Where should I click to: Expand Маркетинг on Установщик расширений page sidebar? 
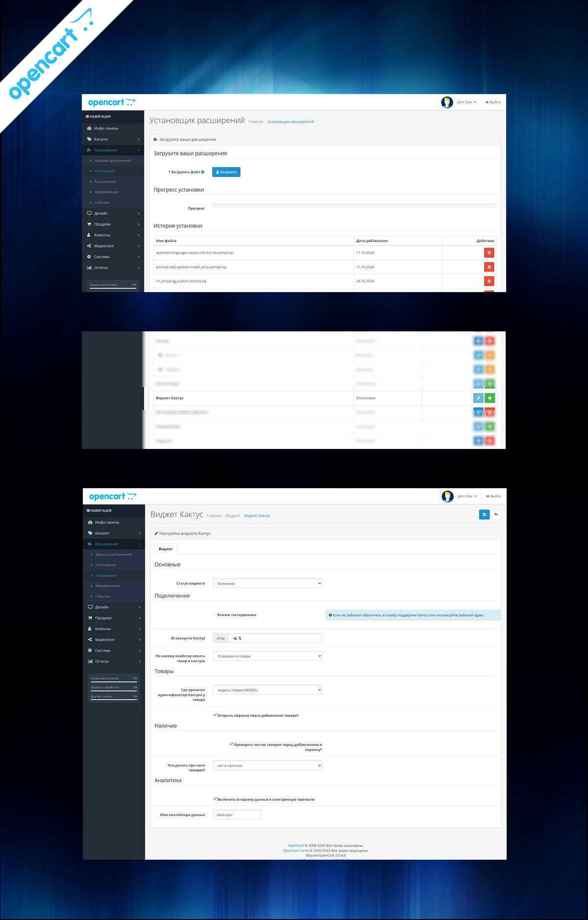pos(113,246)
